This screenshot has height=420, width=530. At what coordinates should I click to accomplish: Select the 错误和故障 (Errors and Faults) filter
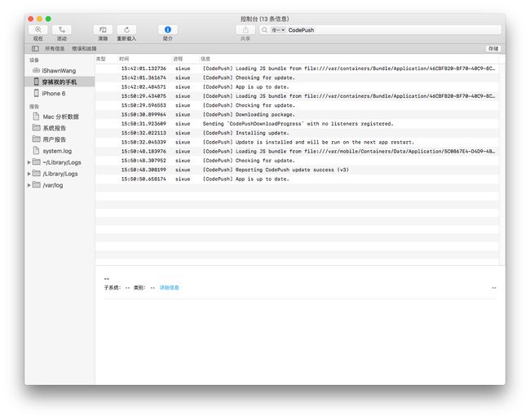[x=84, y=49]
